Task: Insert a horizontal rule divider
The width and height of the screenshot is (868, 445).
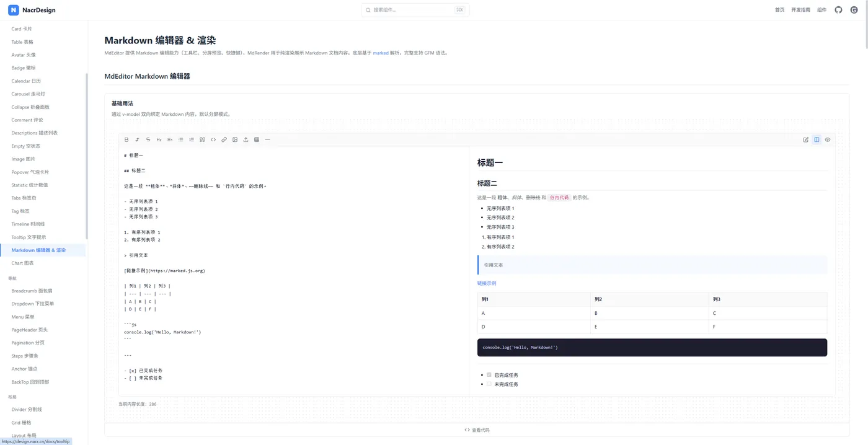Action: (x=268, y=139)
